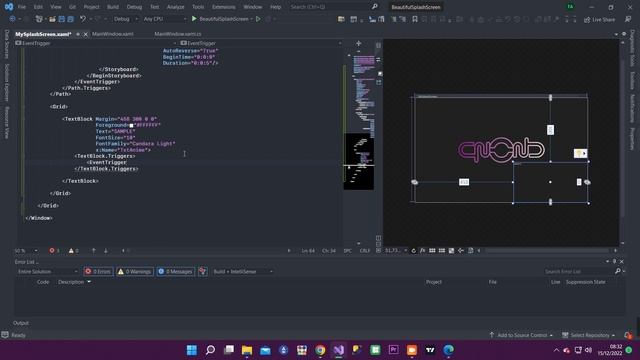Click the account avatar badge
The image size is (640, 360).
pos(570,7)
